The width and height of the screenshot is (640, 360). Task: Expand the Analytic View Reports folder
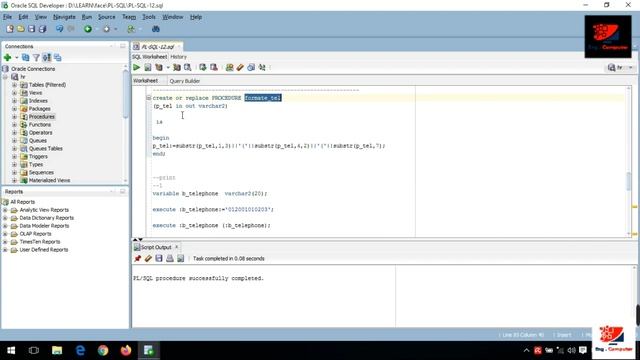(x=5, y=210)
